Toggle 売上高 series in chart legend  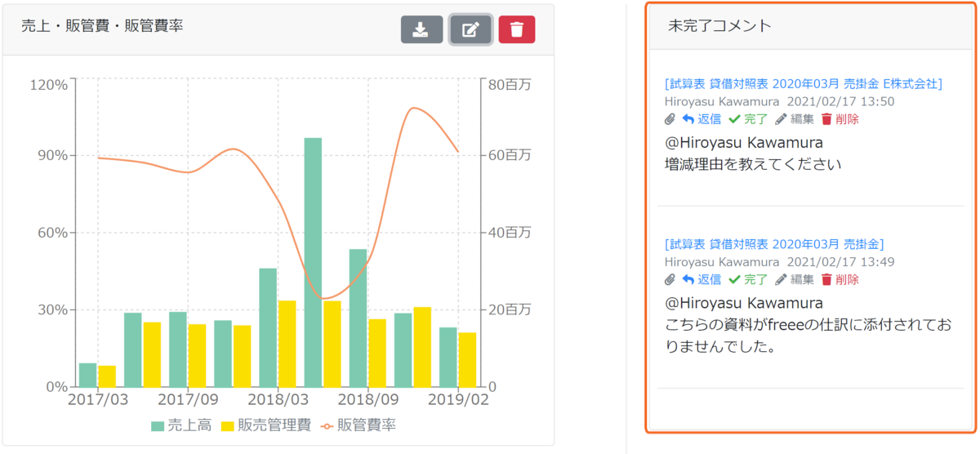(180, 425)
